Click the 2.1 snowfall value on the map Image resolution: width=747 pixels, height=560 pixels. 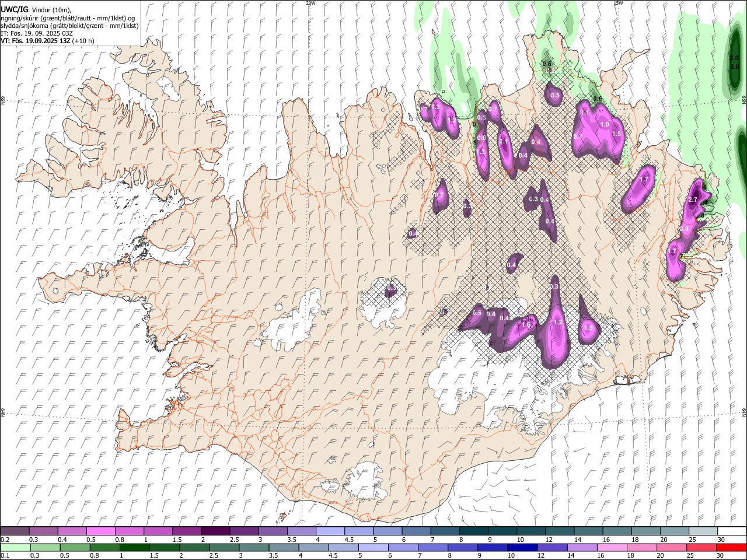[x=504, y=141]
